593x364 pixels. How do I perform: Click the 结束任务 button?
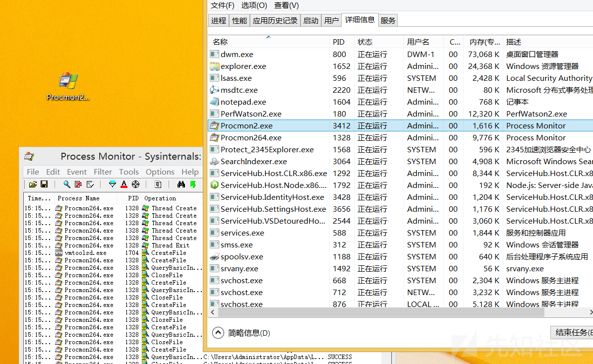[572, 333]
